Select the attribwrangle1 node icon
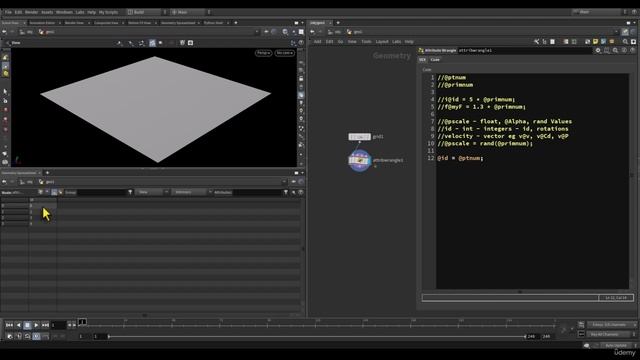Screen dimensions: 640x360 click(360, 161)
